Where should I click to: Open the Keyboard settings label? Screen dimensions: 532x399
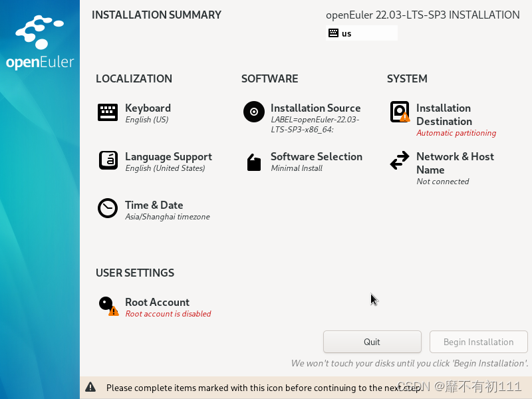coord(148,108)
